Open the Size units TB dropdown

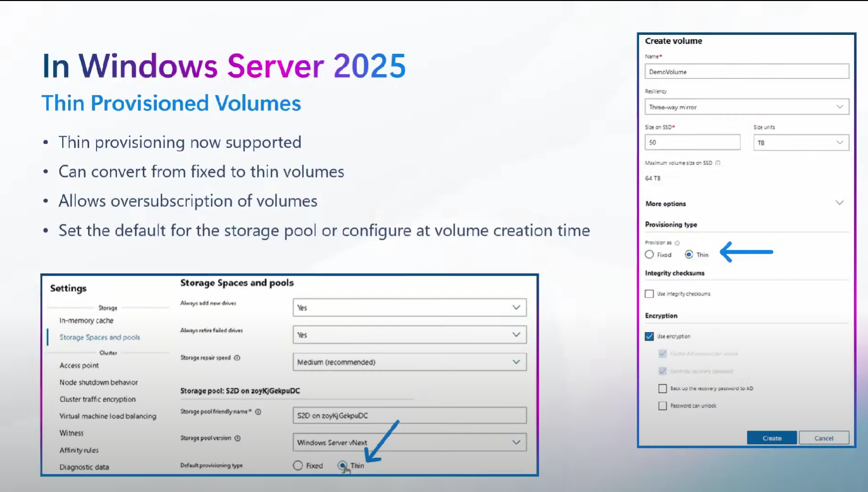801,143
